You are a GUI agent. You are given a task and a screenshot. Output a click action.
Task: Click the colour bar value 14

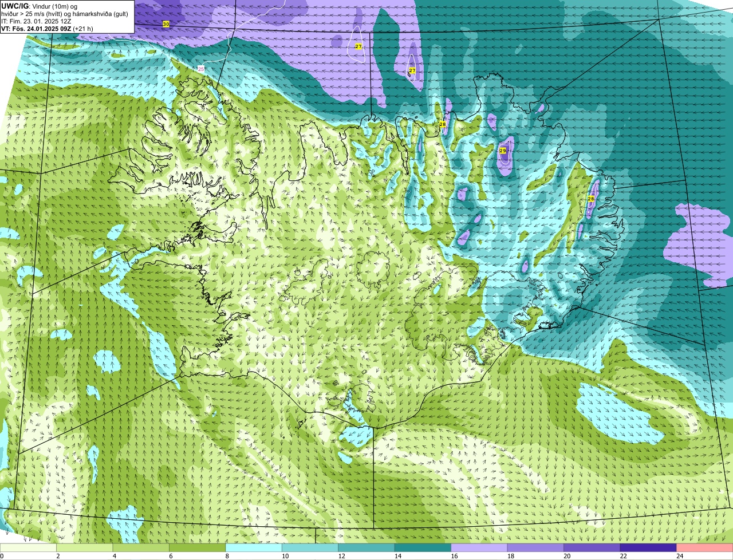pos(398,556)
